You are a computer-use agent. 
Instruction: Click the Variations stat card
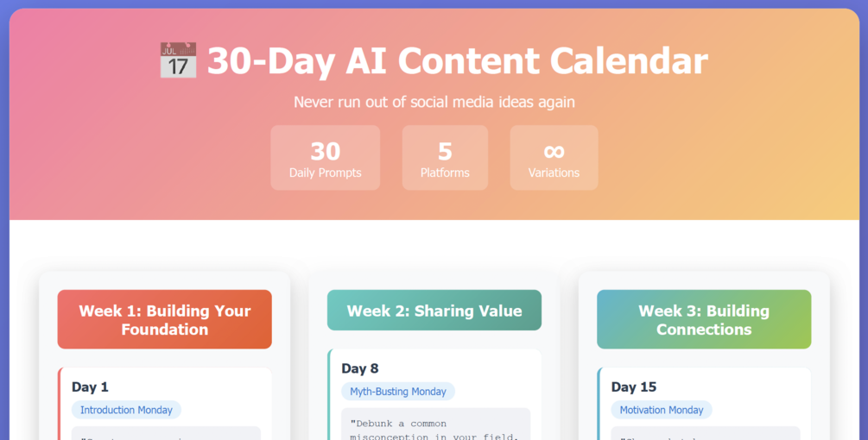[x=554, y=158]
